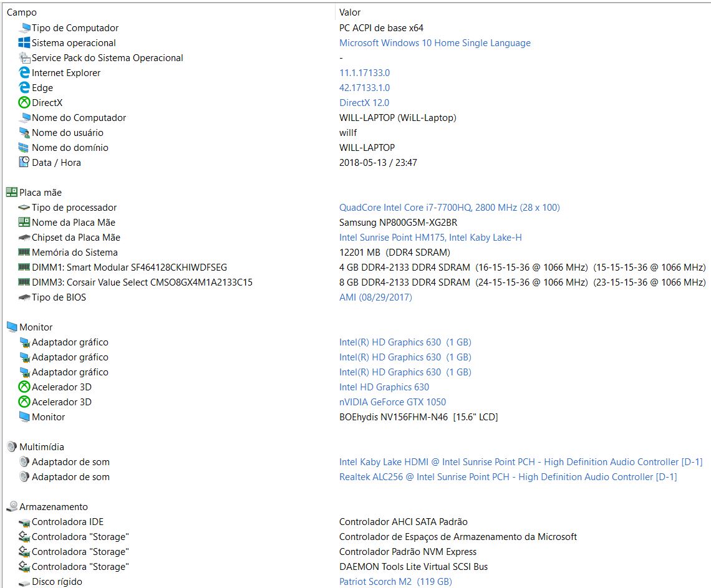Screen dimensions: 711x588
Task: Open the Intel HD Graphics 630 accelerator link
Action: coord(384,387)
